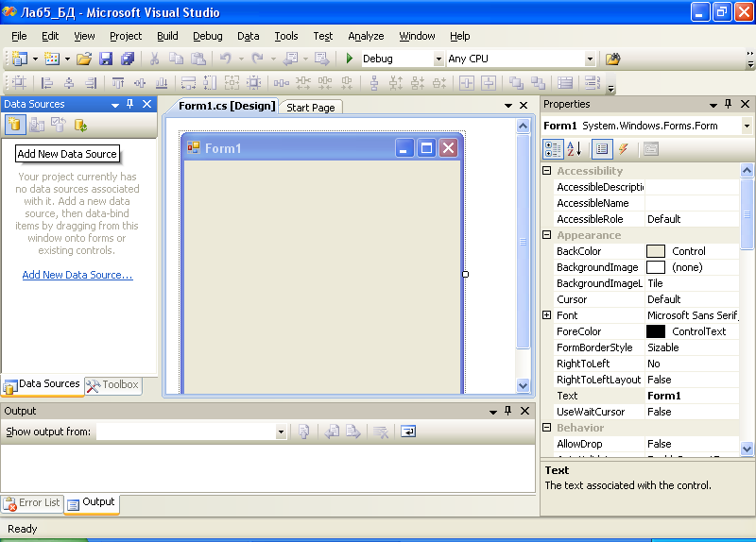Click the Copy icon in the toolbar
This screenshot has height=542, width=756.
click(x=176, y=59)
